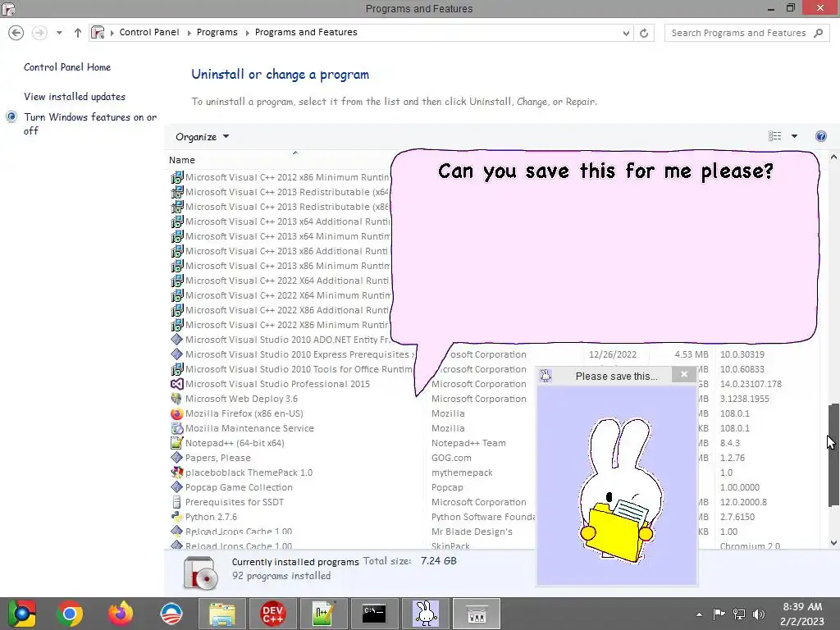Open Help via the blue question icon
The image size is (840, 630).
click(820, 136)
